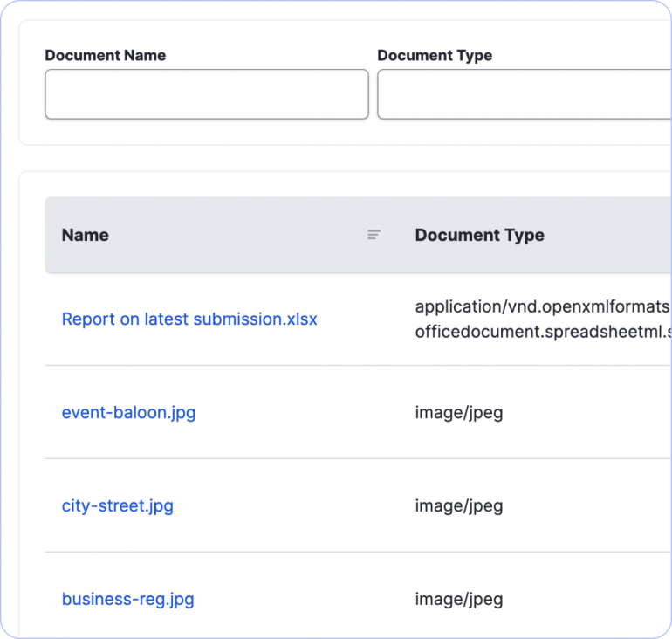Select image/jpeg cell in business-reg.jpg row

tap(459, 599)
